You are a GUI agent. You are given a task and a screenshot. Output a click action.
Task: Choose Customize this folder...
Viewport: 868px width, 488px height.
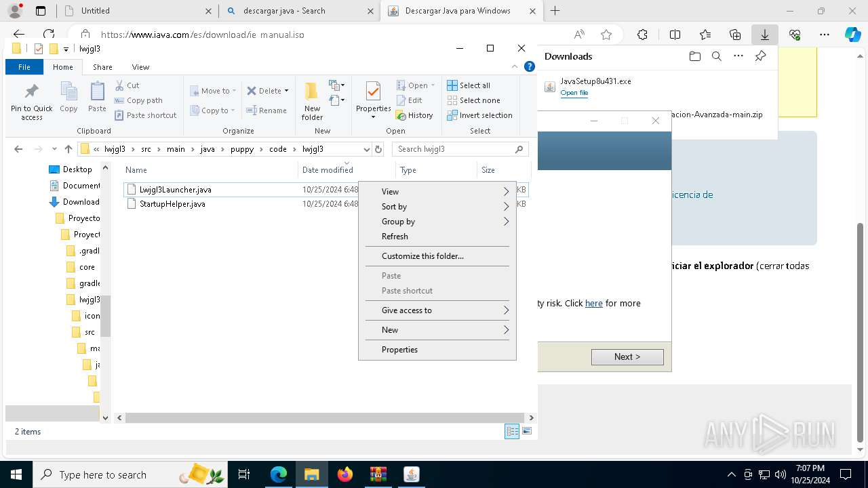coord(437,256)
